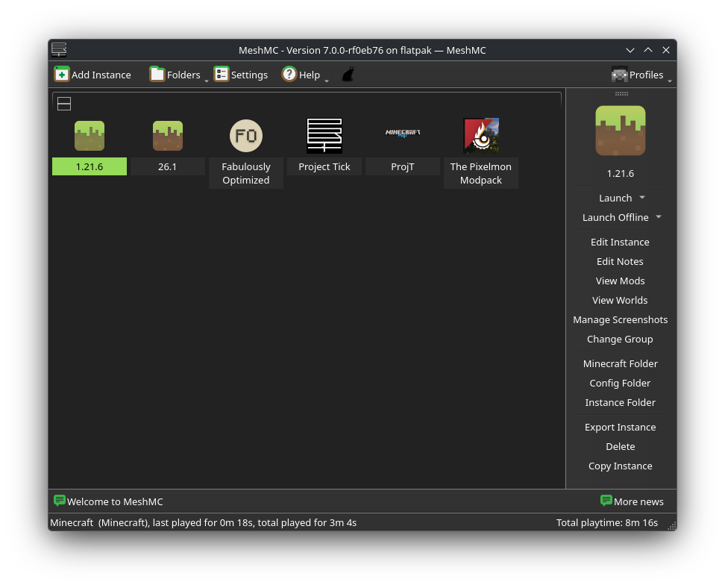This screenshot has width=725, height=588.
Task: Click the Folders toolbar item
Action: click(178, 74)
